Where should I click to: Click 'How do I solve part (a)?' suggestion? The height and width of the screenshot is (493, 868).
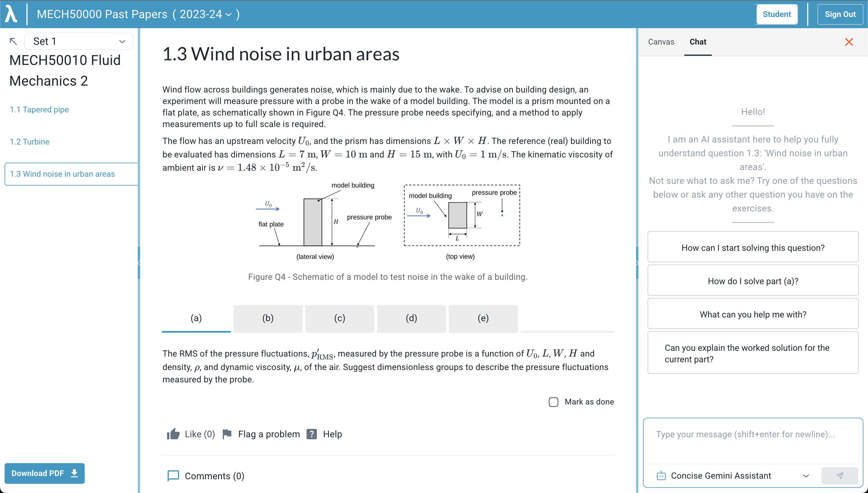click(753, 281)
